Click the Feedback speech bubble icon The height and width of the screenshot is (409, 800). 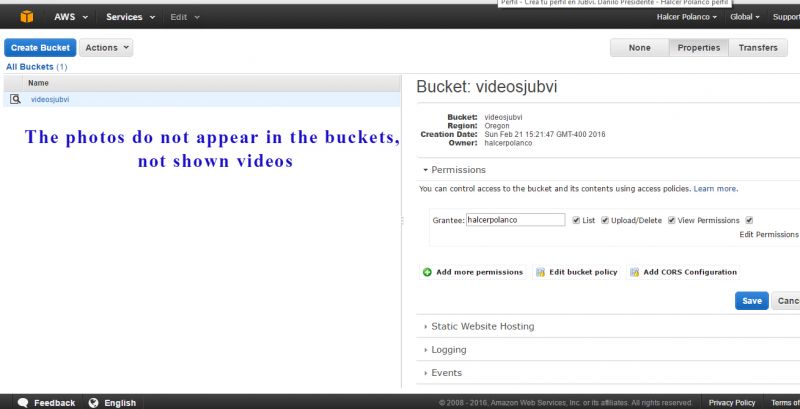click(23, 402)
